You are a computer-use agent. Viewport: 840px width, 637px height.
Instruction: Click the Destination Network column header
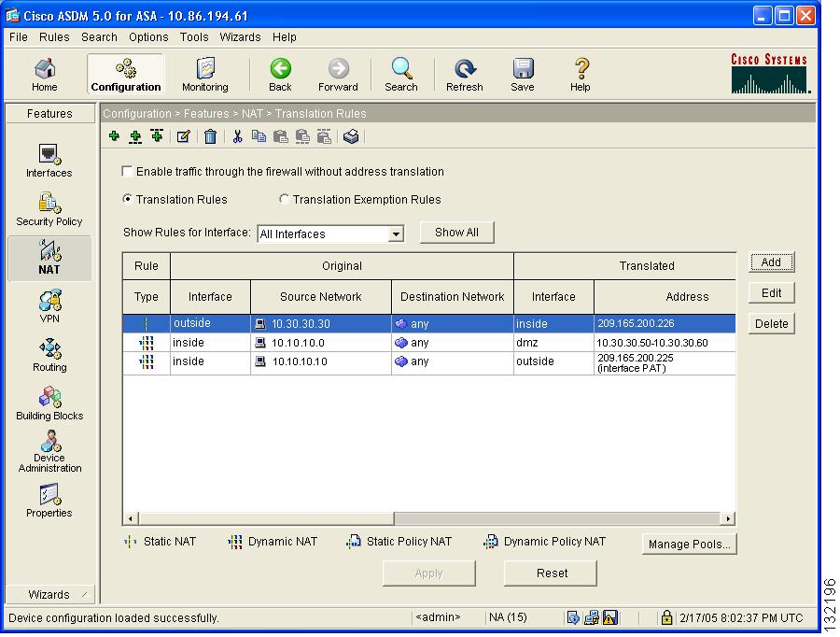click(453, 296)
